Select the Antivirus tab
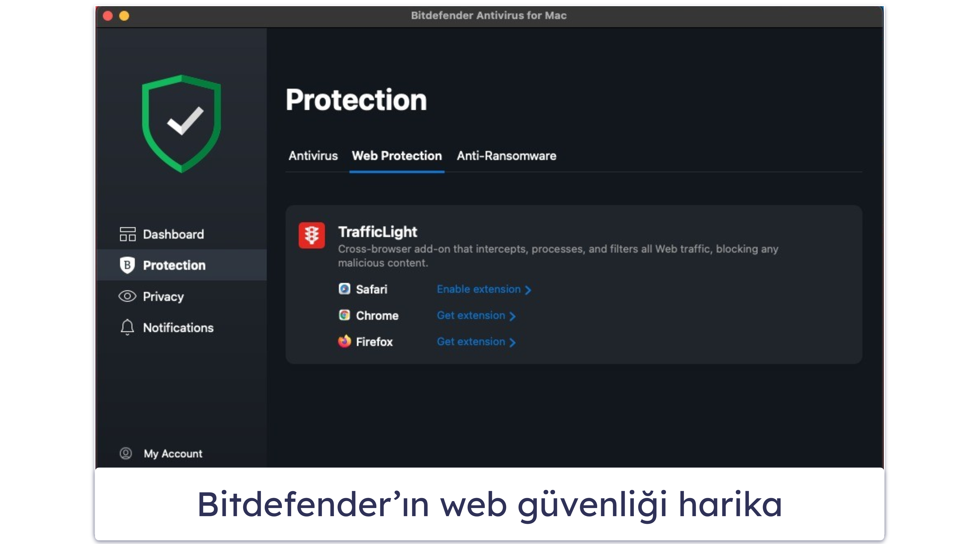980x544 pixels. coord(310,156)
